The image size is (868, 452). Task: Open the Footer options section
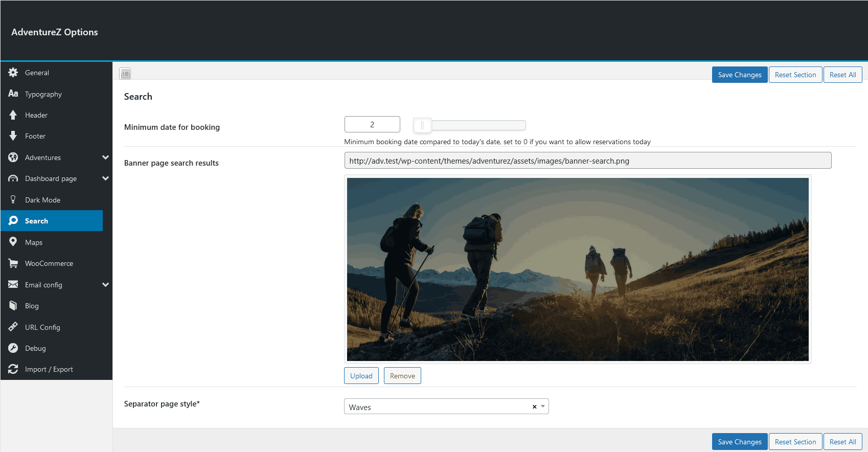click(56, 136)
